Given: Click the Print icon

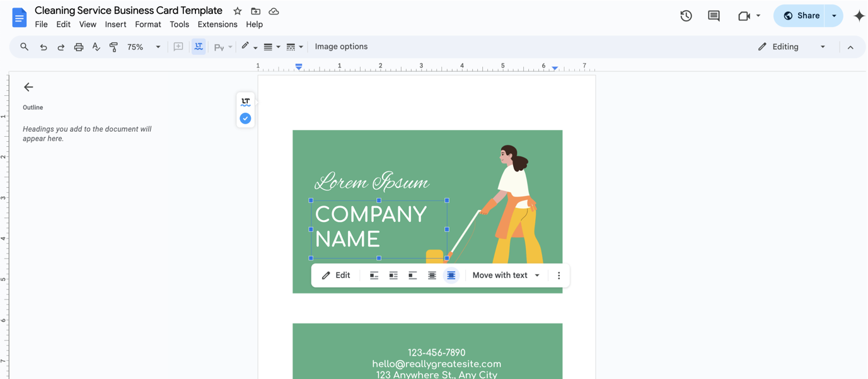Looking at the screenshot, I should pos(78,47).
